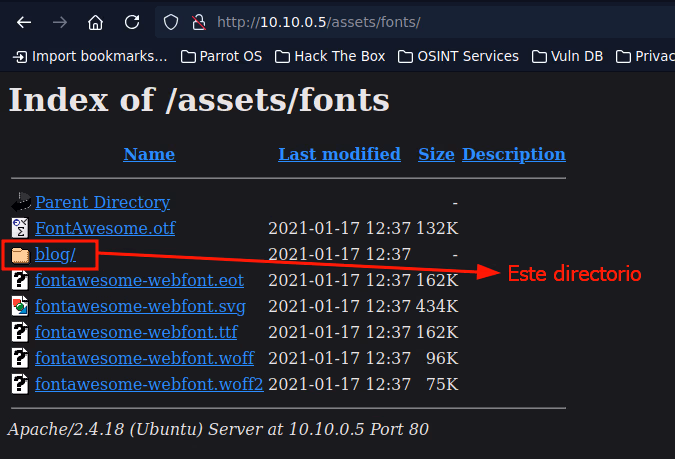Open the blog/ directory link

click(56, 254)
